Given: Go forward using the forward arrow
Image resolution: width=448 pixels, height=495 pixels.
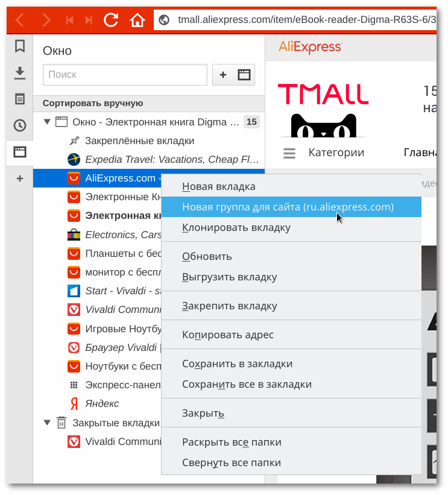Looking at the screenshot, I should pyautogui.click(x=46, y=20).
